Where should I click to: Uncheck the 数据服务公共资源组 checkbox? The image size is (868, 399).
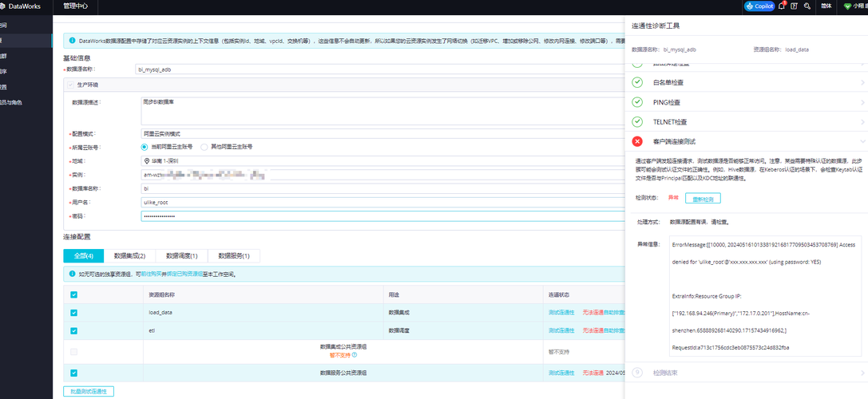(x=74, y=373)
